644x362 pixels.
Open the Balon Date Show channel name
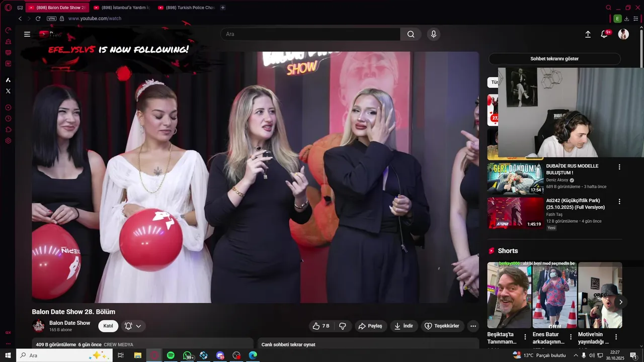(x=69, y=323)
